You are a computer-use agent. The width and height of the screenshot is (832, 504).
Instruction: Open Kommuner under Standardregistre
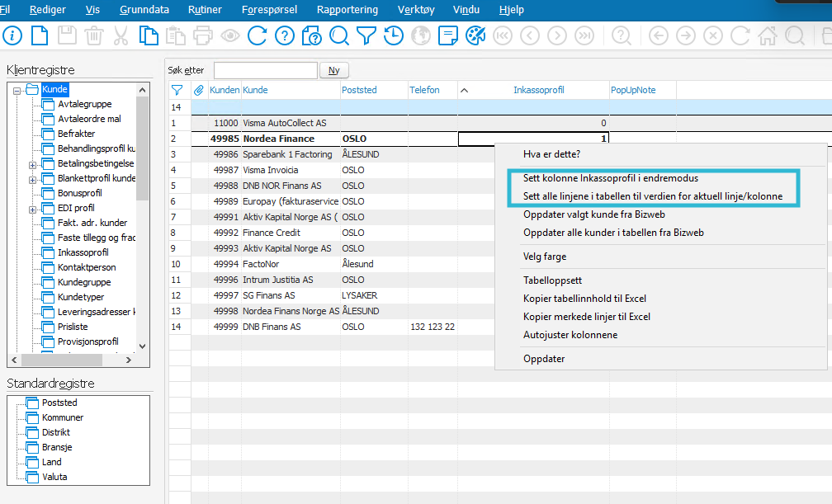pos(63,417)
